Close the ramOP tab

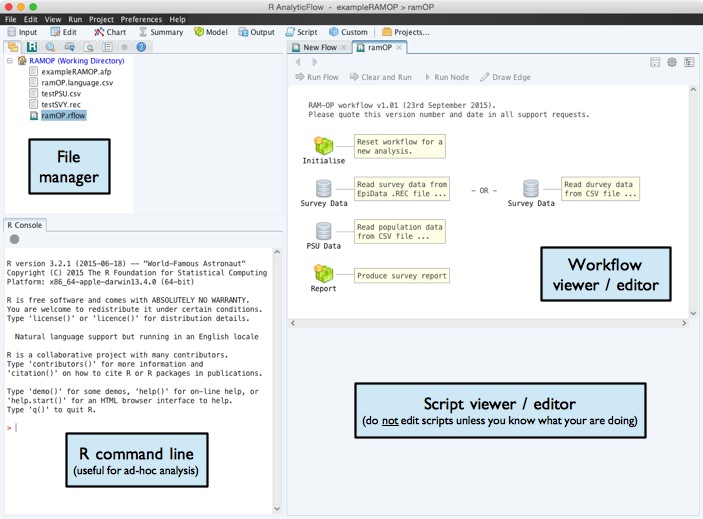[x=399, y=48]
